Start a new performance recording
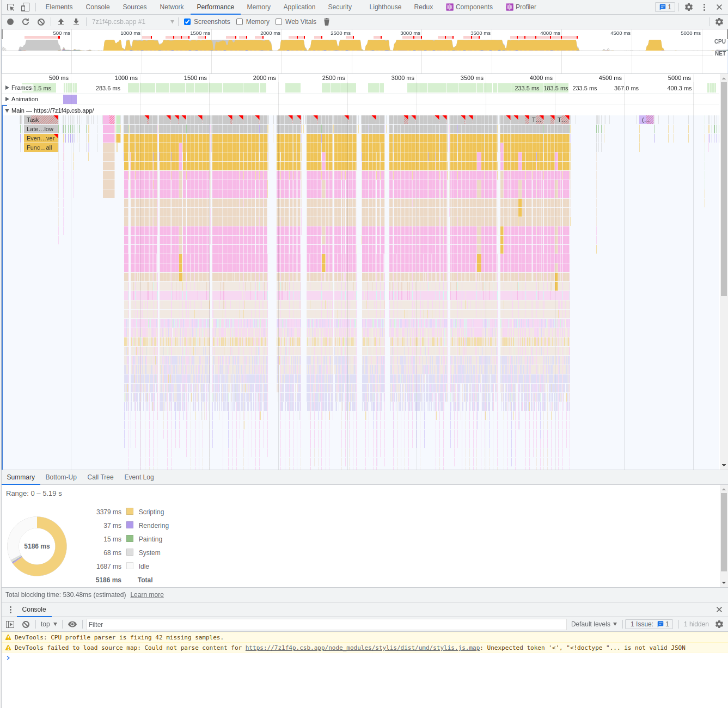Screen dimensions: 728x708 [x=10, y=21]
